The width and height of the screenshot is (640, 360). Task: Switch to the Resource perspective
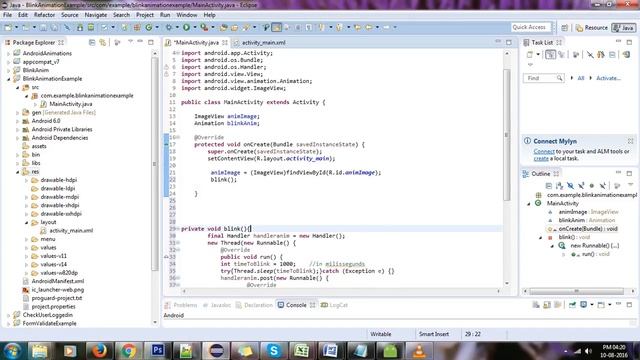click(x=591, y=28)
